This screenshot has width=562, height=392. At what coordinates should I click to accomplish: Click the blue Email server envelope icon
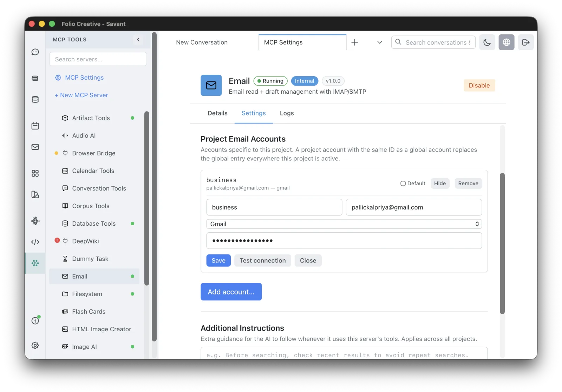(x=211, y=85)
